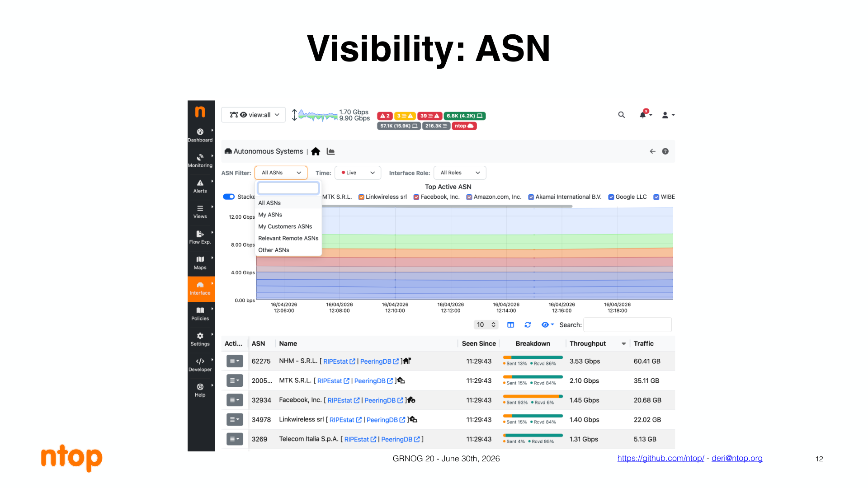Uncheck the Akamai International B.V. legend checkbox
Screen dimensions: 868x488
click(531, 197)
